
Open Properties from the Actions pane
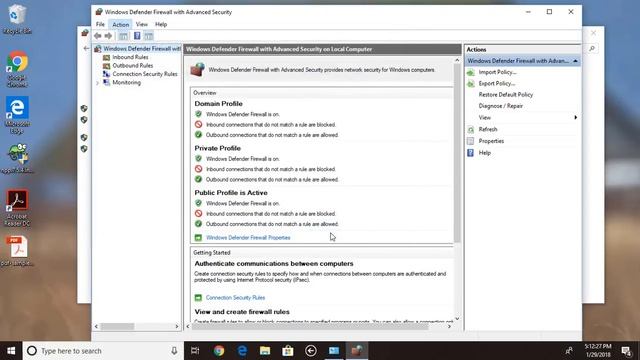pos(491,141)
